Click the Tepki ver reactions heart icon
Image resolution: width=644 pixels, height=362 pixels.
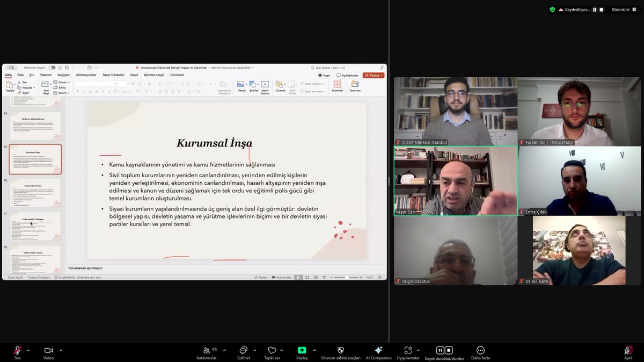pos(272,350)
